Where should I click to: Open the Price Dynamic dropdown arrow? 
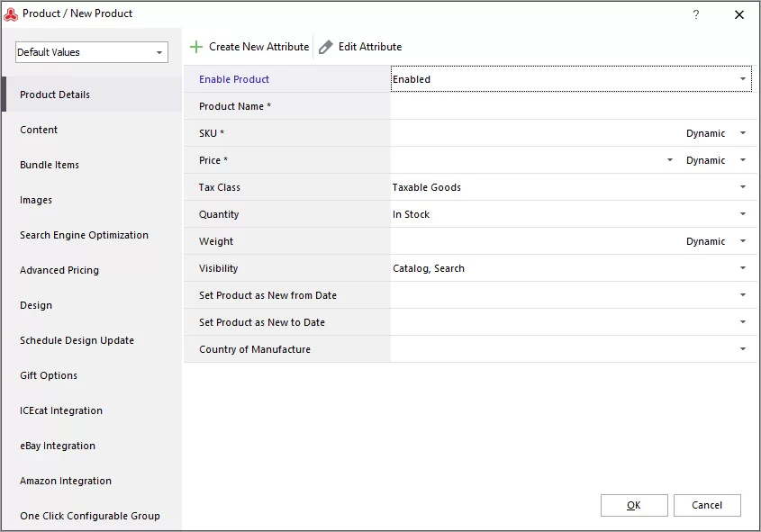pyautogui.click(x=743, y=160)
